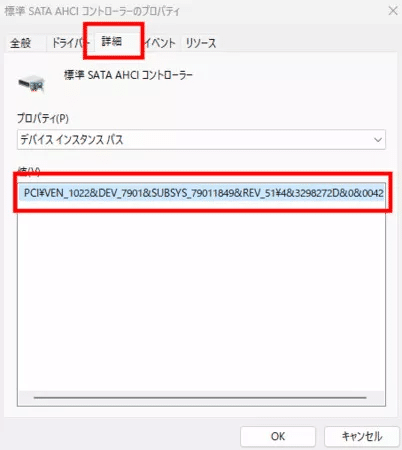Click the 標準 SATA AHCI コントローラー device name text
Screen dimensions: 402x450
tap(128, 75)
